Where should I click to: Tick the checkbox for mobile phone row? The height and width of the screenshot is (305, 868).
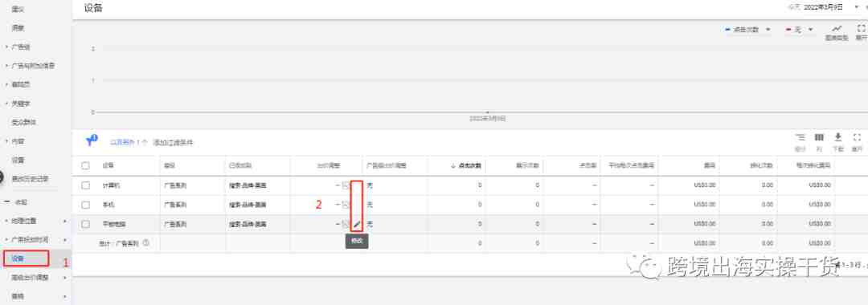pos(85,205)
